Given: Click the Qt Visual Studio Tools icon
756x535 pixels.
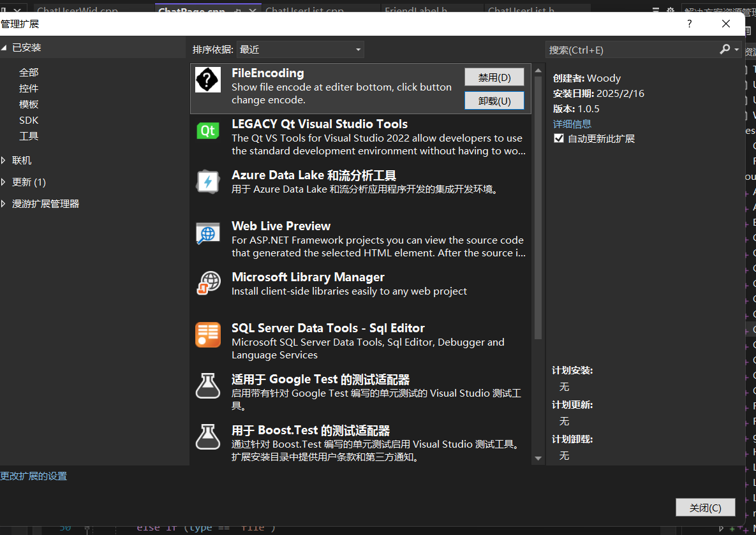Looking at the screenshot, I should pos(208,131).
